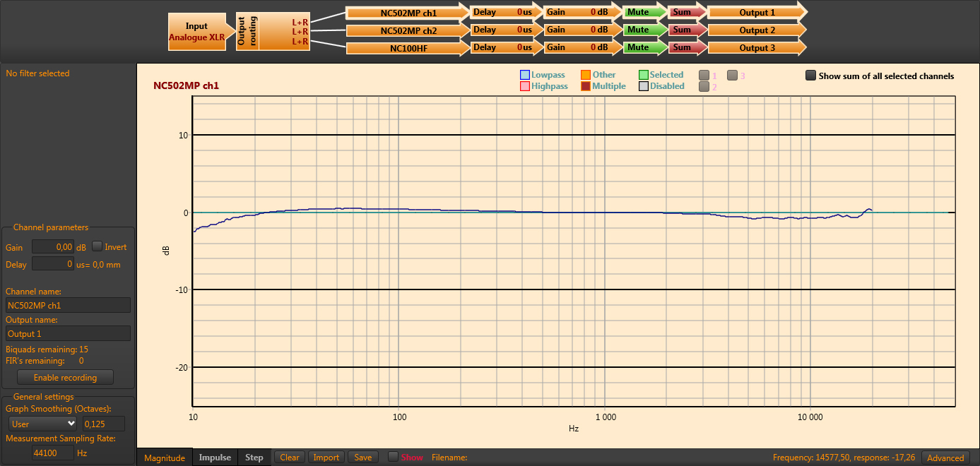Click the Import button
The height and width of the screenshot is (466, 980).
click(326, 458)
